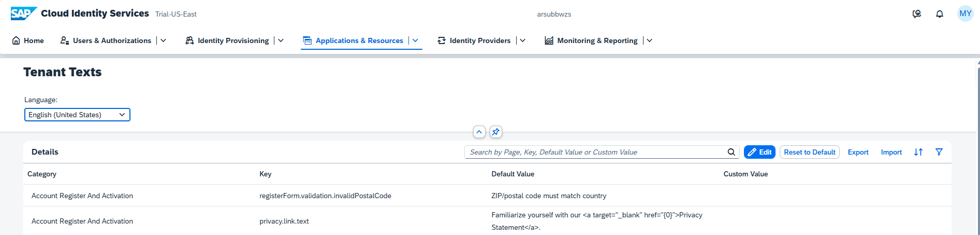Viewport: 980px width, 235px height.
Task: Focus the tenant texts search field
Action: click(595, 152)
